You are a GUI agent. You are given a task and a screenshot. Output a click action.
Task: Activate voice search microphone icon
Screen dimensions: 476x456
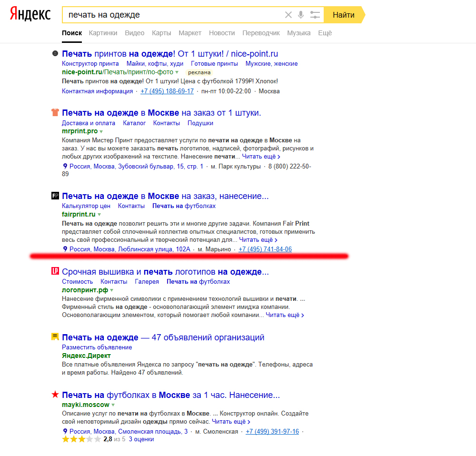301,15
